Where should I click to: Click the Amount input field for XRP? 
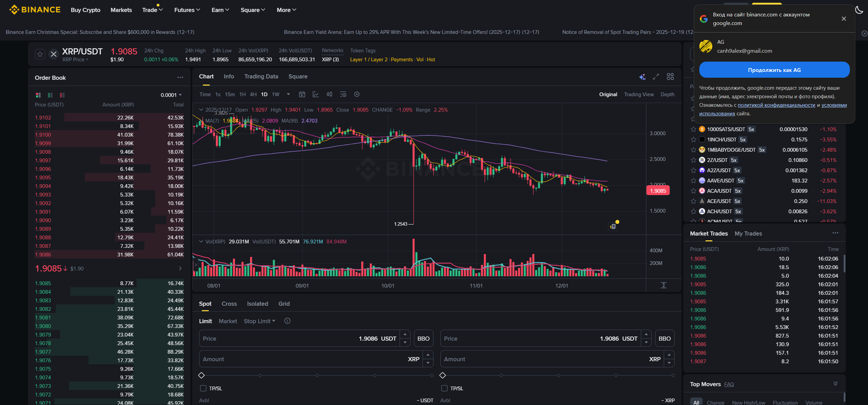coord(308,359)
